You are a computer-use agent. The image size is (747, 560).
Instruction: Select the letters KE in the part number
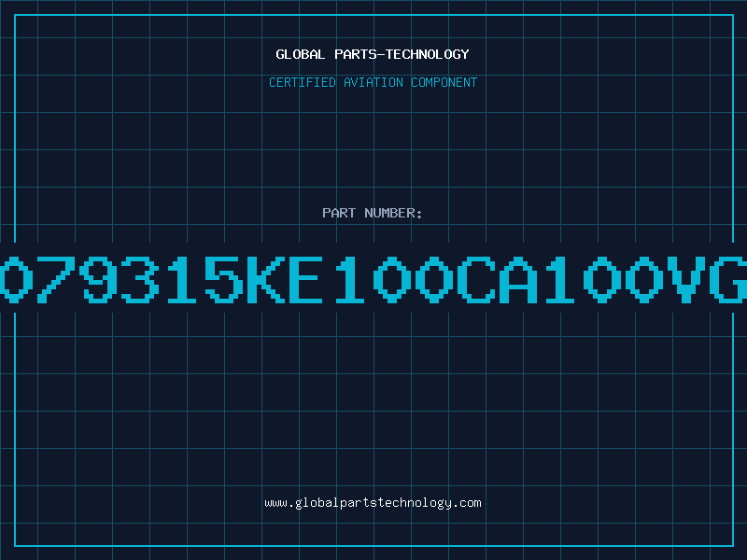point(285,279)
